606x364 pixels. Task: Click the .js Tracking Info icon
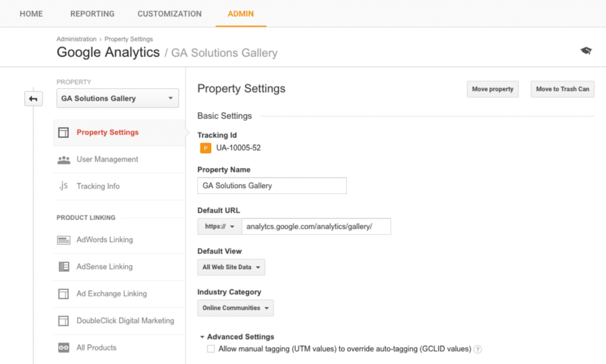click(x=63, y=186)
